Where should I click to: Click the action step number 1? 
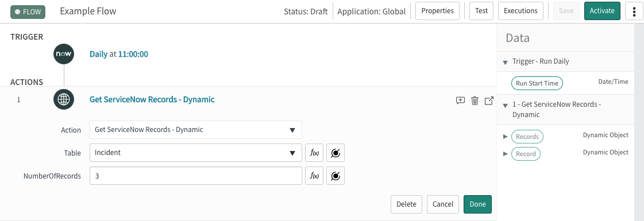(18, 100)
